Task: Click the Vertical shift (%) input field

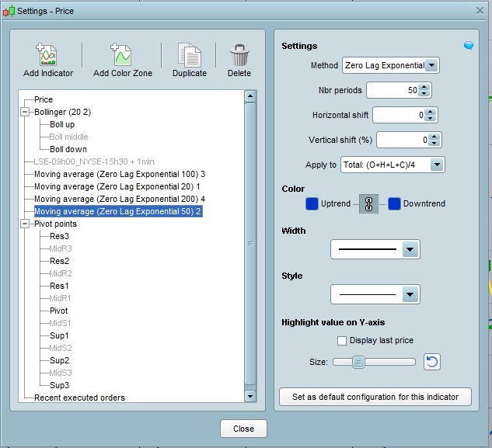Action: pos(403,140)
